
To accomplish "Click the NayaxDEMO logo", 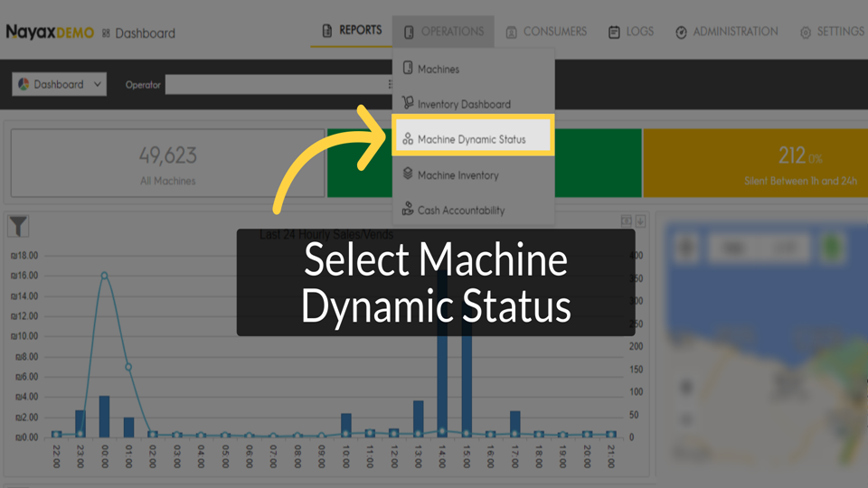I will click(x=50, y=33).
